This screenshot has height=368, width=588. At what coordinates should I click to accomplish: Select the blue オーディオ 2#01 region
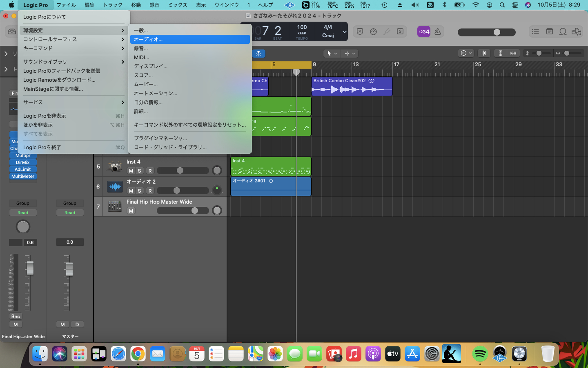pos(271,186)
